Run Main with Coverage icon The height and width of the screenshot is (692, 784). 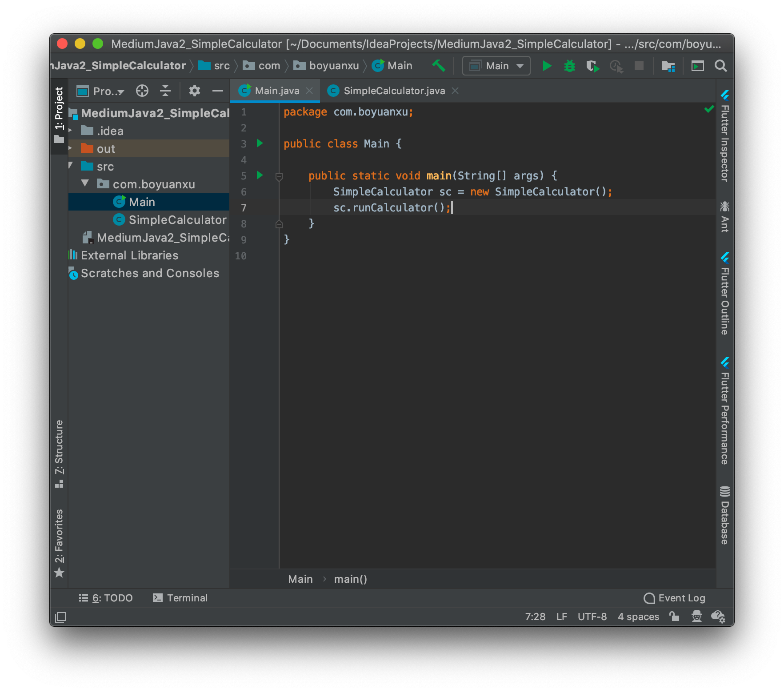point(592,65)
